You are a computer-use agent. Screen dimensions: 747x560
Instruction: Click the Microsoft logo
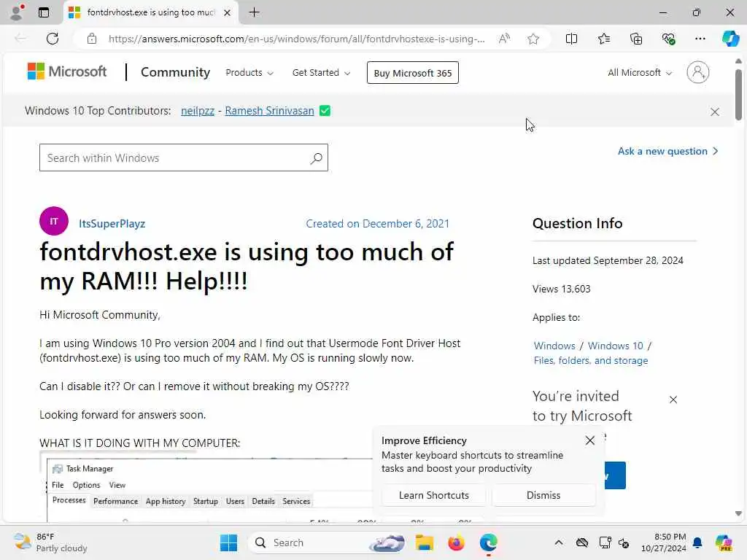(x=67, y=71)
